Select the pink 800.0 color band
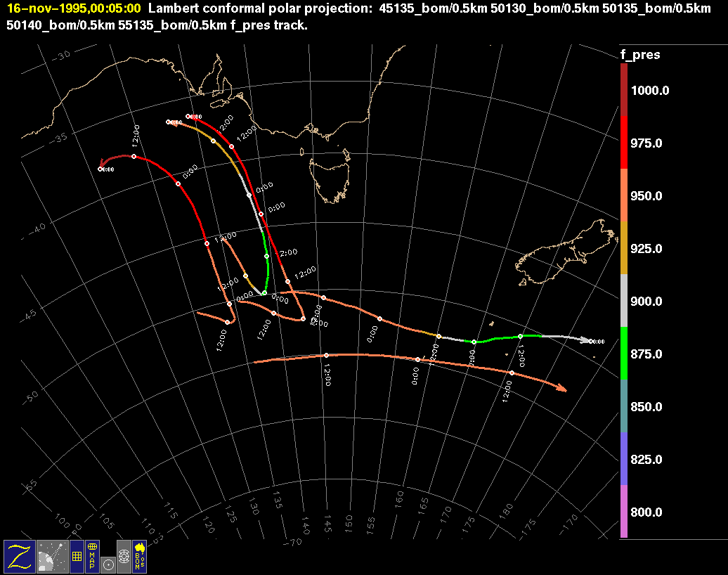Screen dimensions: 728x575 coord(624,511)
